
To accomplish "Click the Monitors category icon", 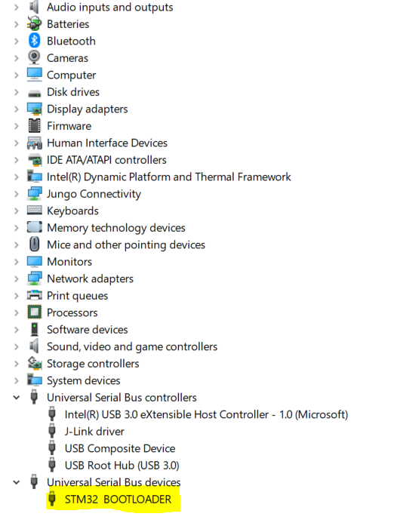I will [x=34, y=262].
